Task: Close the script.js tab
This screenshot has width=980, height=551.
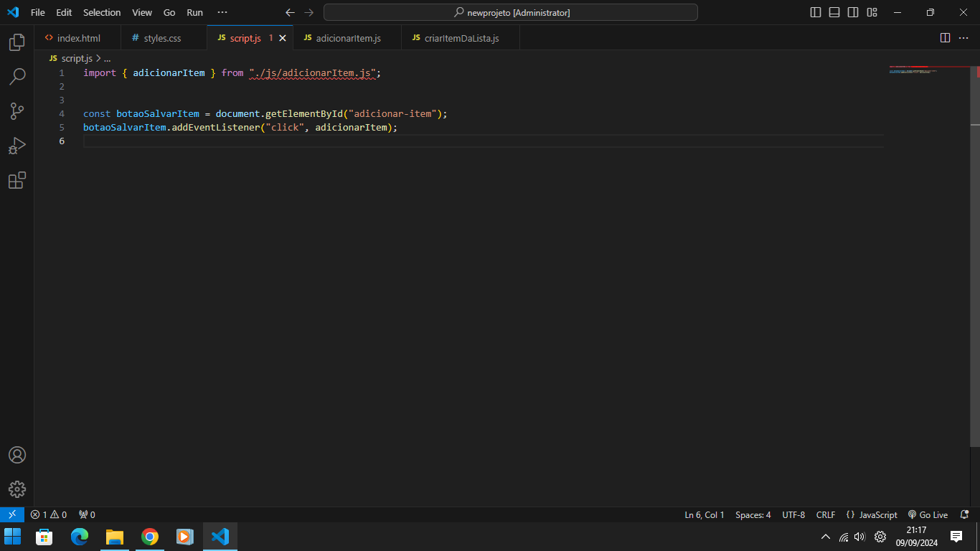Action: (x=283, y=38)
